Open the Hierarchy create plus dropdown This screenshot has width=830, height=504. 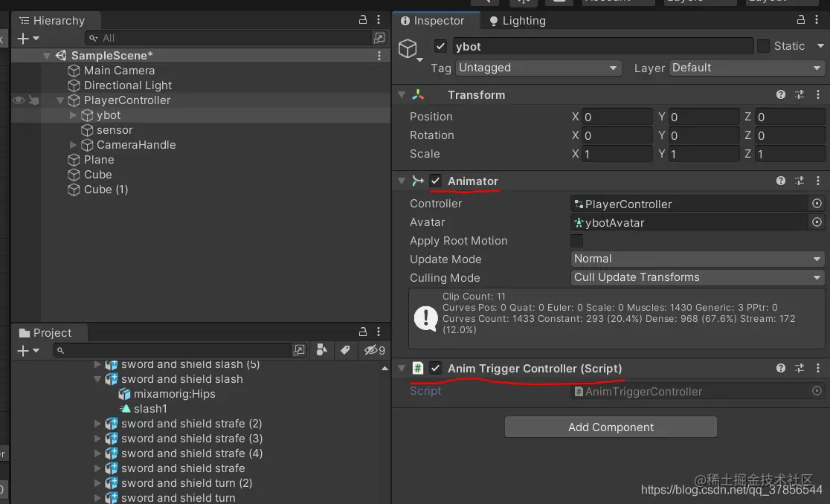tap(28, 38)
